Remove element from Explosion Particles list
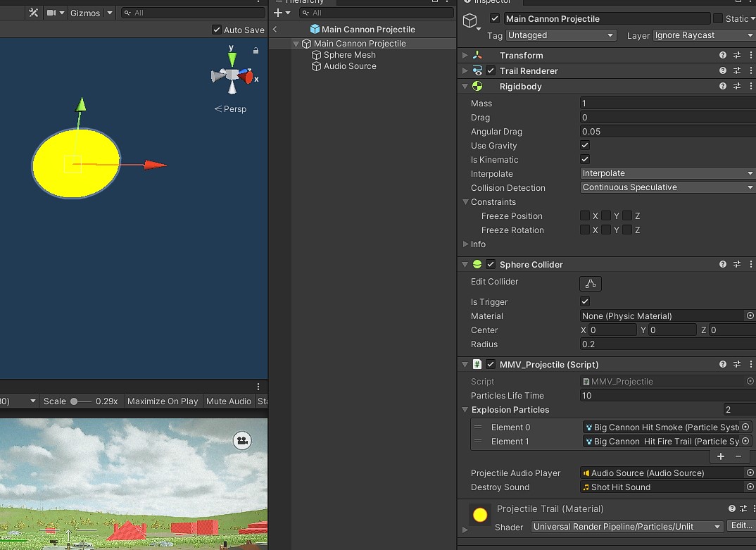Image resolution: width=756 pixels, height=550 pixels. [738, 456]
